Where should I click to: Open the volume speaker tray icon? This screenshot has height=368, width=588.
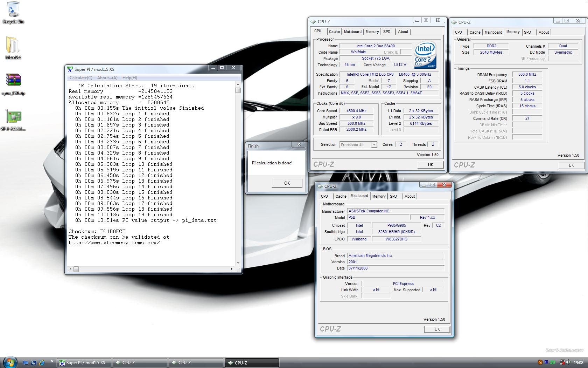[x=568, y=362]
